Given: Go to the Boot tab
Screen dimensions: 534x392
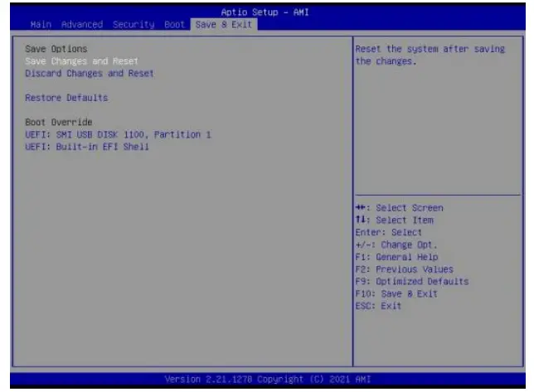Looking at the screenshot, I should click(174, 25).
